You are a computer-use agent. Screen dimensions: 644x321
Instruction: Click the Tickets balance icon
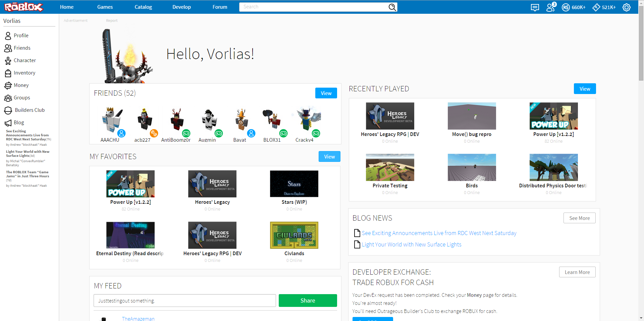596,7
